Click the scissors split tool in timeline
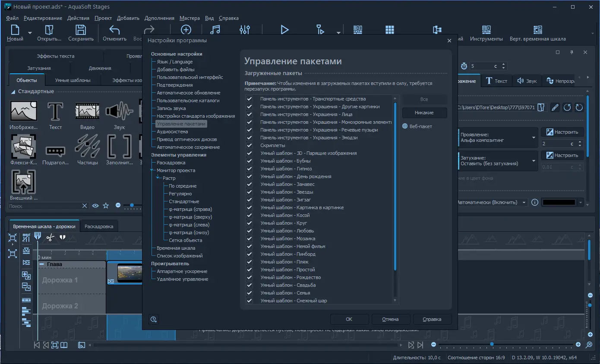This screenshot has height=364, width=600. [x=50, y=237]
